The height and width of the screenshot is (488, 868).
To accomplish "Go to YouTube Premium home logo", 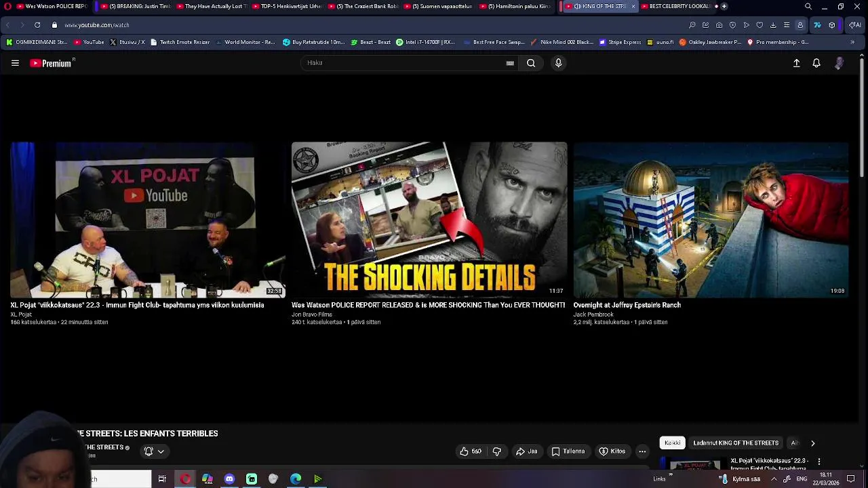I will 52,63.
